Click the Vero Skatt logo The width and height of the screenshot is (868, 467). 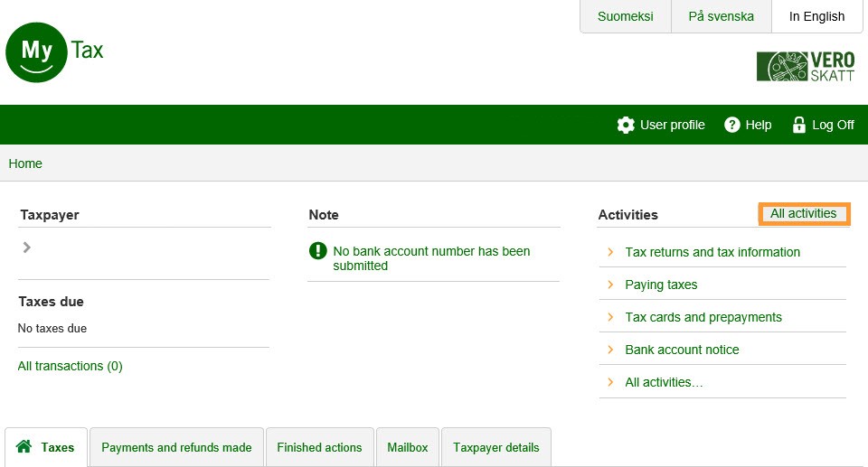coord(805,67)
